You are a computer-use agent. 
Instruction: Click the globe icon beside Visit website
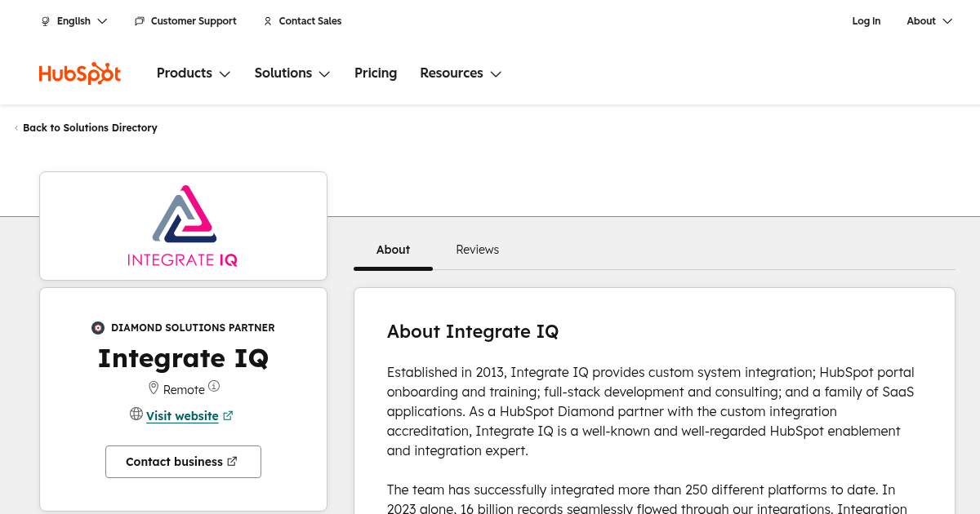coord(136,414)
